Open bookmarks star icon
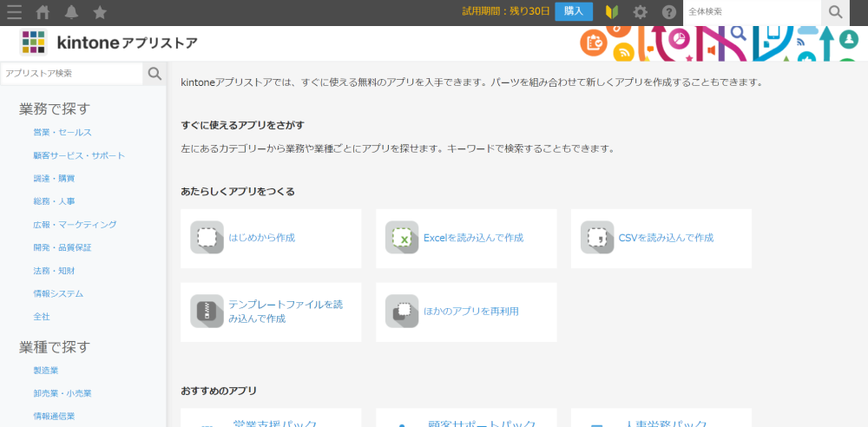868x427 pixels. 100,12
